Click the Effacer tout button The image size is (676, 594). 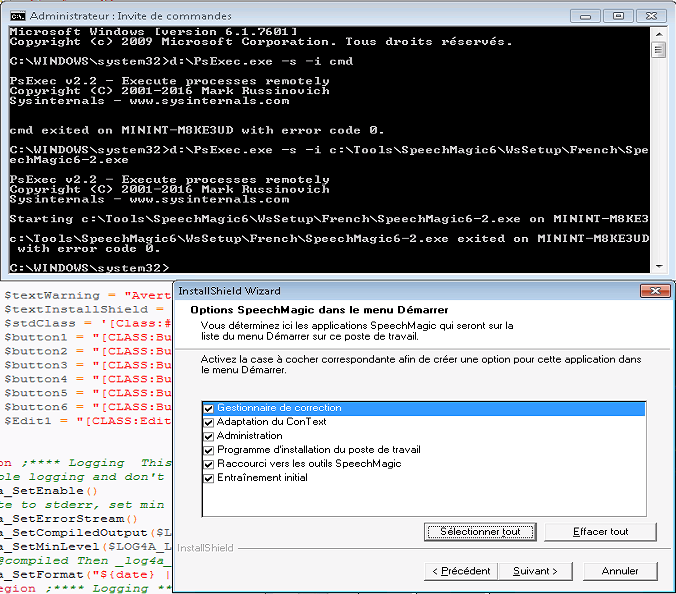601,531
